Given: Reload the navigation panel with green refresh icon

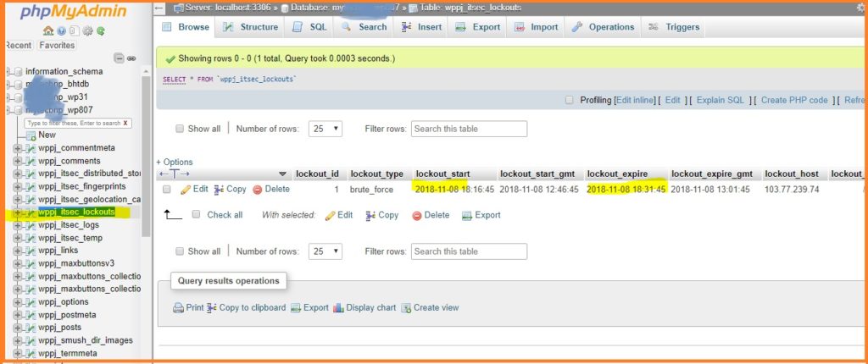Looking at the screenshot, I should coord(101,31).
